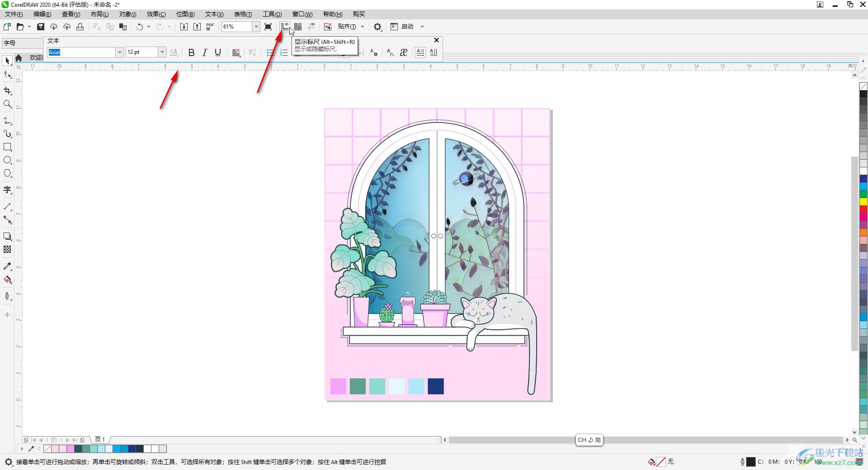Import a file into document

184,27
